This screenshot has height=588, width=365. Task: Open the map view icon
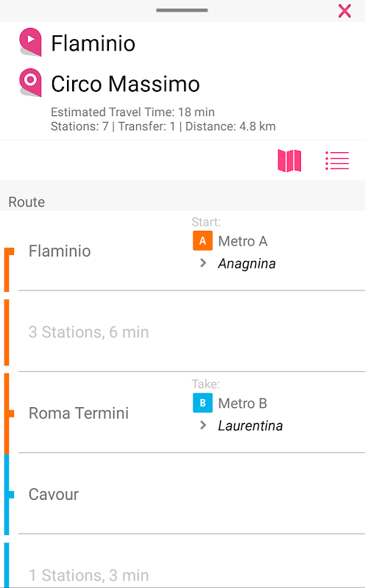point(289,161)
